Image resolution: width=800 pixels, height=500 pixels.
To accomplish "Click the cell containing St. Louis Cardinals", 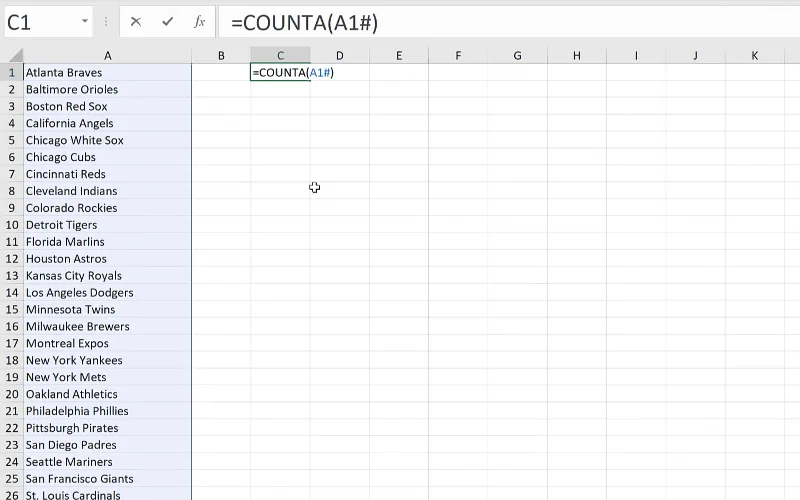I will click(x=108, y=494).
